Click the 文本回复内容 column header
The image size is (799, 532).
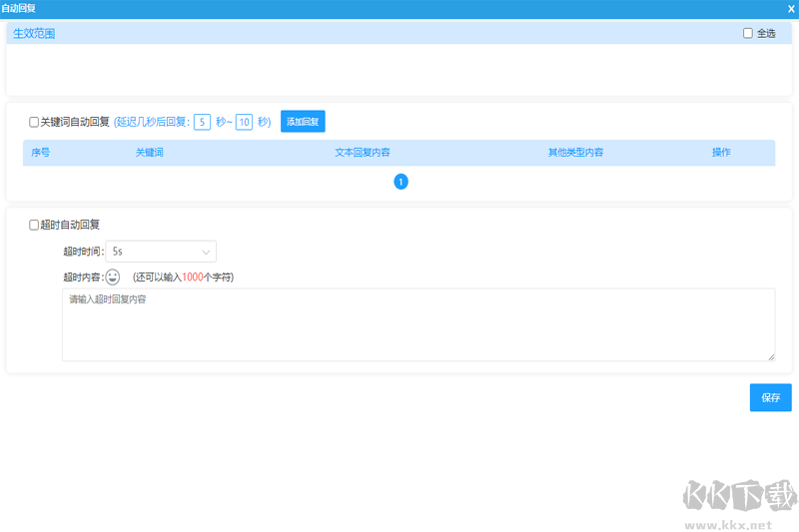tap(363, 153)
